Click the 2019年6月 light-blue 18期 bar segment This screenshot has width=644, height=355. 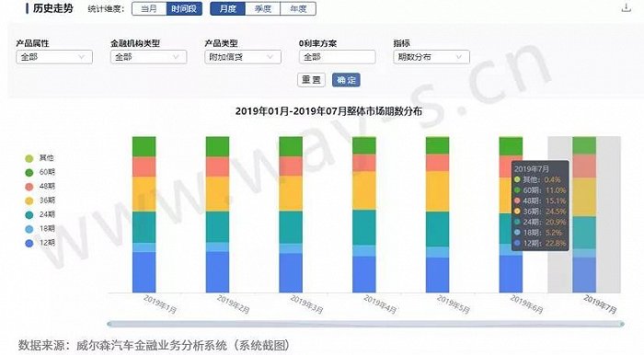tap(505, 250)
